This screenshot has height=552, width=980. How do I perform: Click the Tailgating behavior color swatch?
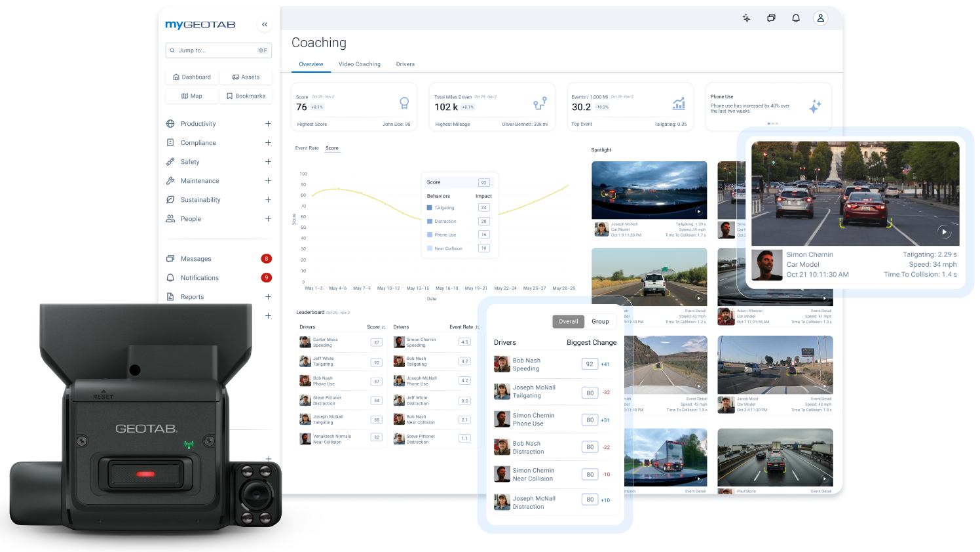(430, 208)
